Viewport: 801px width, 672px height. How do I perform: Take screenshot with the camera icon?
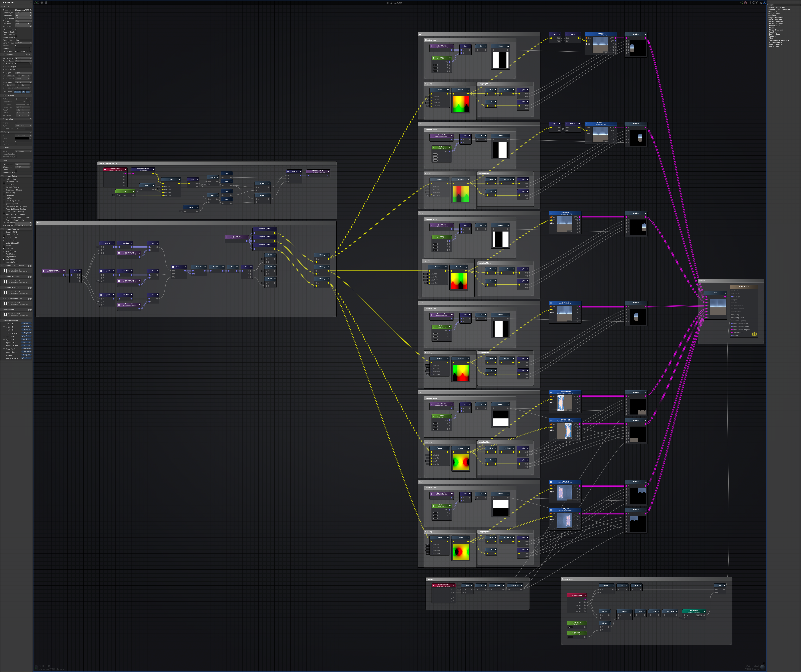click(x=746, y=3)
